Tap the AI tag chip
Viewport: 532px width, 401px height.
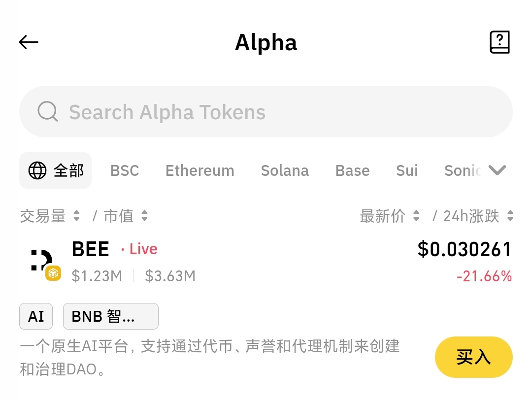(36, 316)
